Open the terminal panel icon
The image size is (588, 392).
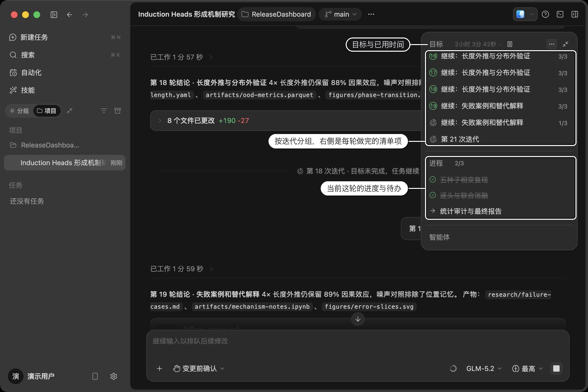click(x=560, y=14)
